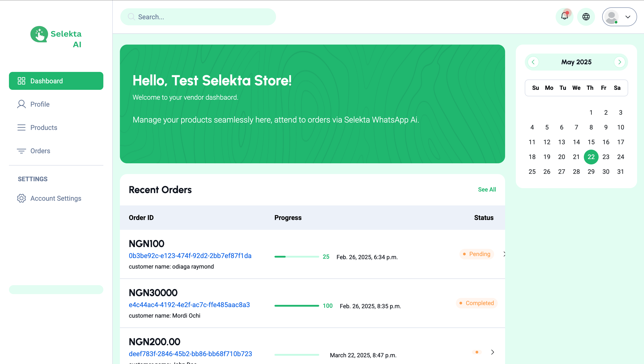Click the globe language icon

point(586,17)
